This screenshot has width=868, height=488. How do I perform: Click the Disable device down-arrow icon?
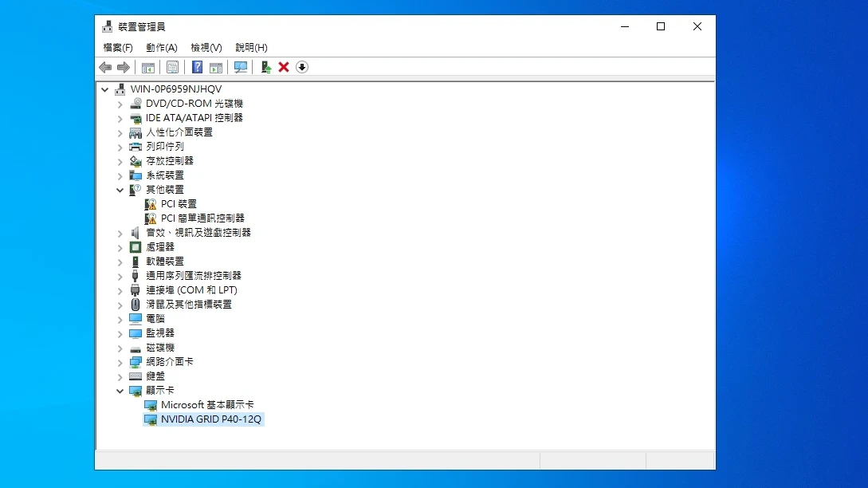tap(302, 68)
